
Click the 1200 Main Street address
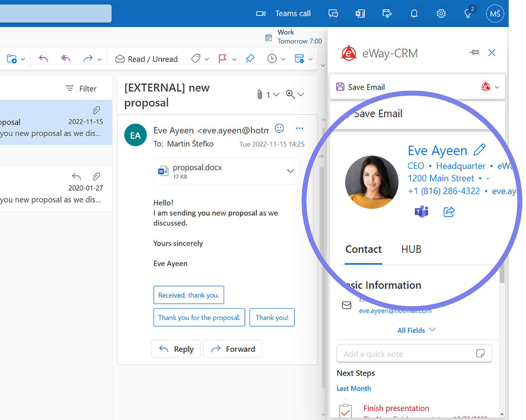coord(441,178)
